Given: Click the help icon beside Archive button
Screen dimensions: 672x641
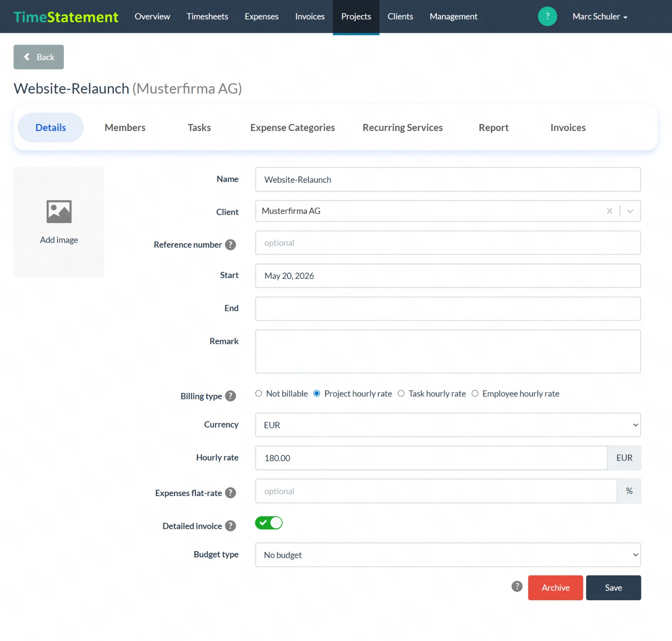Looking at the screenshot, I should (517, 586).
